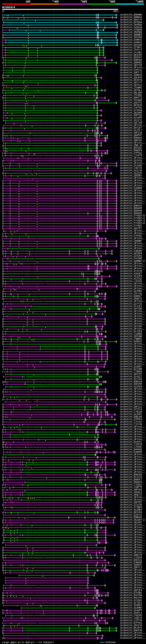The width and height of the screenshot is (146, 644).
Task: Select the UniRef100_Q8R378 label
Action: (x=131, y=555)
